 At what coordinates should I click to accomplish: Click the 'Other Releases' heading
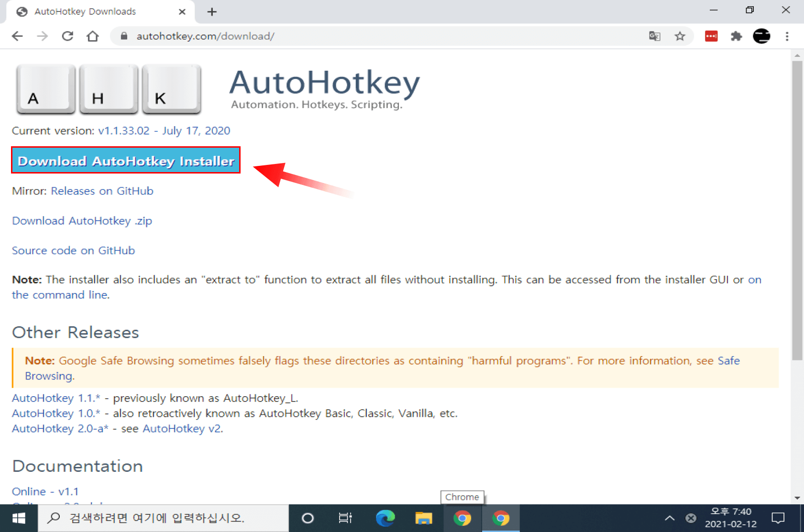(76, 333)
